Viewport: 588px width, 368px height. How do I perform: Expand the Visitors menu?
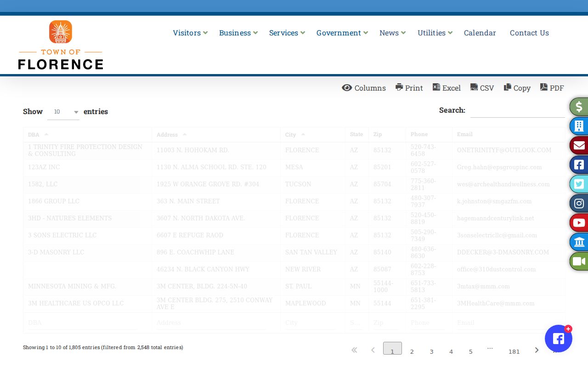190,33
